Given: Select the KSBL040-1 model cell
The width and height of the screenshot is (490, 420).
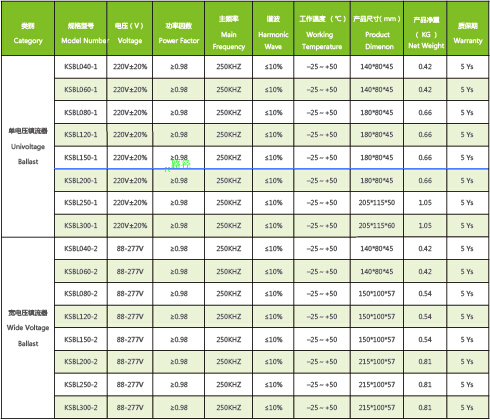Looking at the screenshot, I should point(81,67).
